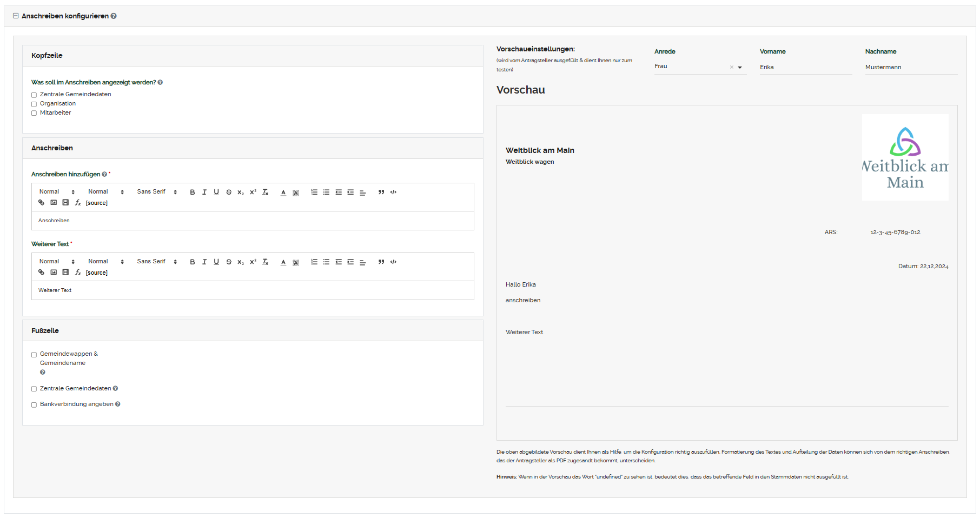Enable the Organisation checkbox in Kopfzeile
Viewport: 980px width, 518px height.
pyautogui.click(x=34, y=104)
